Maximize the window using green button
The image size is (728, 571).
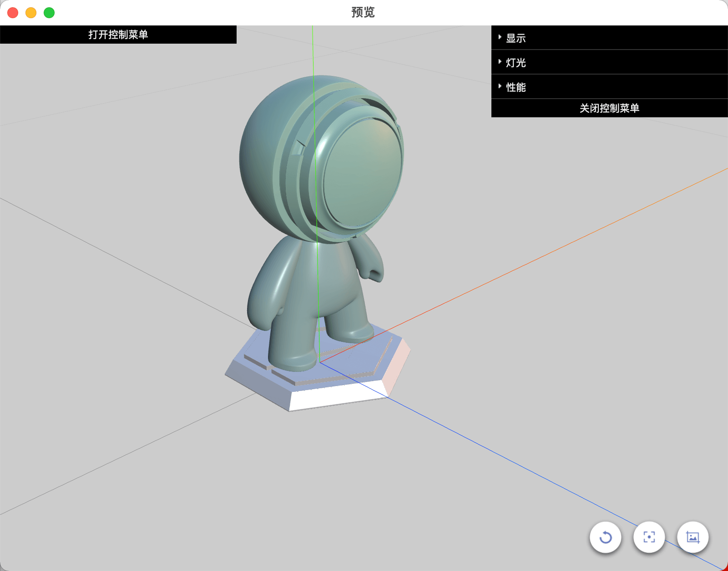(x=49, y=13)
